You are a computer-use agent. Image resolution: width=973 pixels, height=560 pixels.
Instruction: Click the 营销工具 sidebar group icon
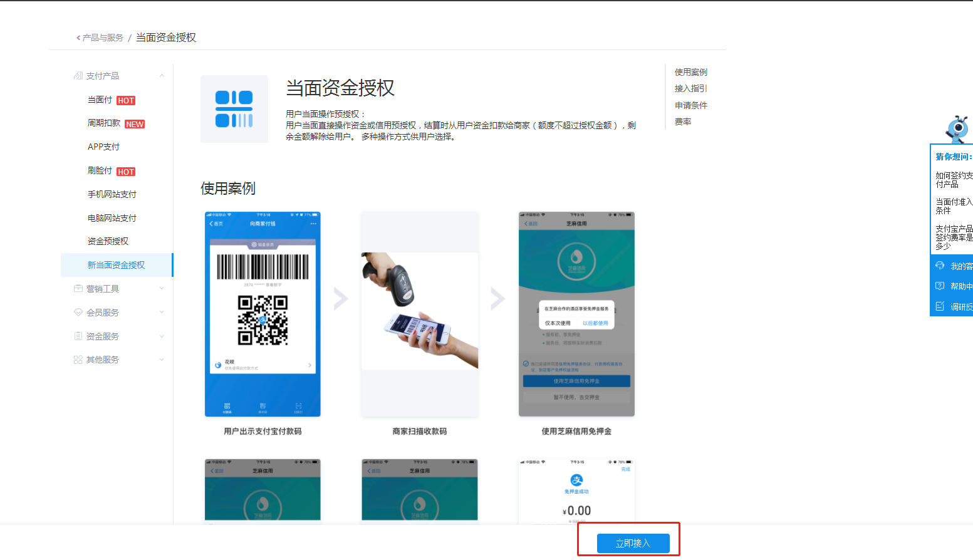pyautogui.click(x=78, y=289)
